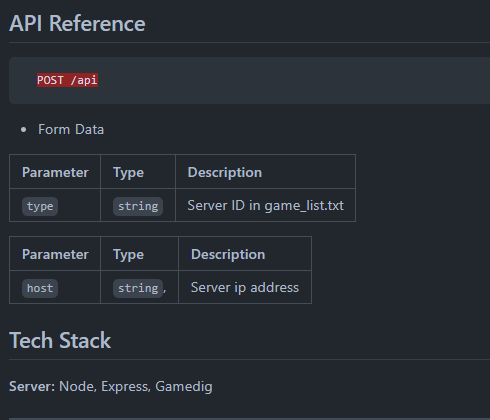Click the first table's Parameter header
Screen dimensions: 490x420
[x=55, y=172]
